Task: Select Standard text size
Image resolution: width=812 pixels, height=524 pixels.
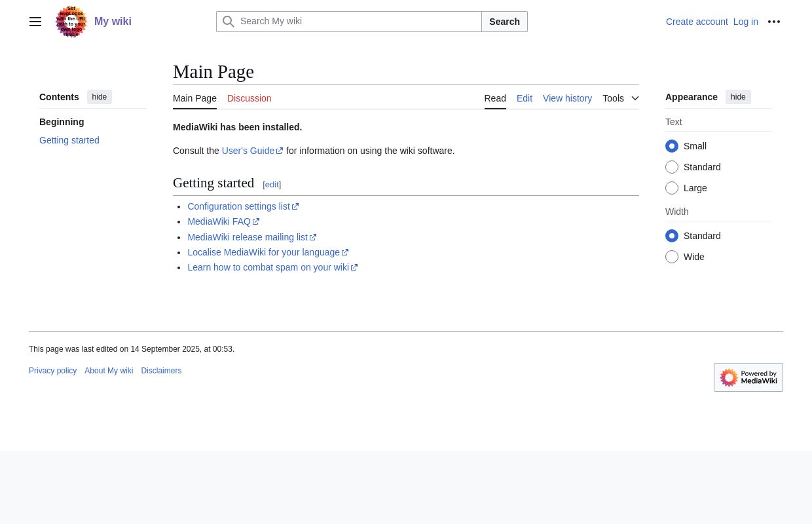Action: point(672,167)
